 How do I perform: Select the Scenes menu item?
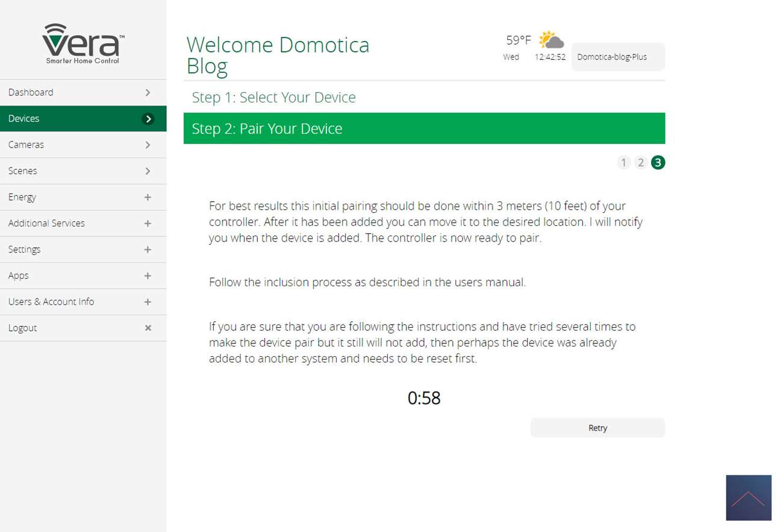pos(23,171)
